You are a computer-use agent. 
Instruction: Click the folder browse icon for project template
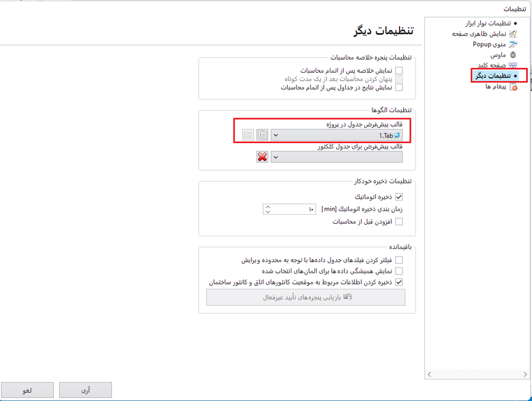point(248,135)
